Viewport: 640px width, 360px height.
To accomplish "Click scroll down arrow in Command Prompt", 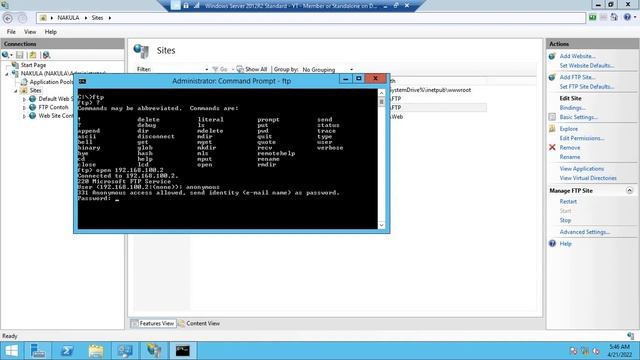I will pos(381,225).
